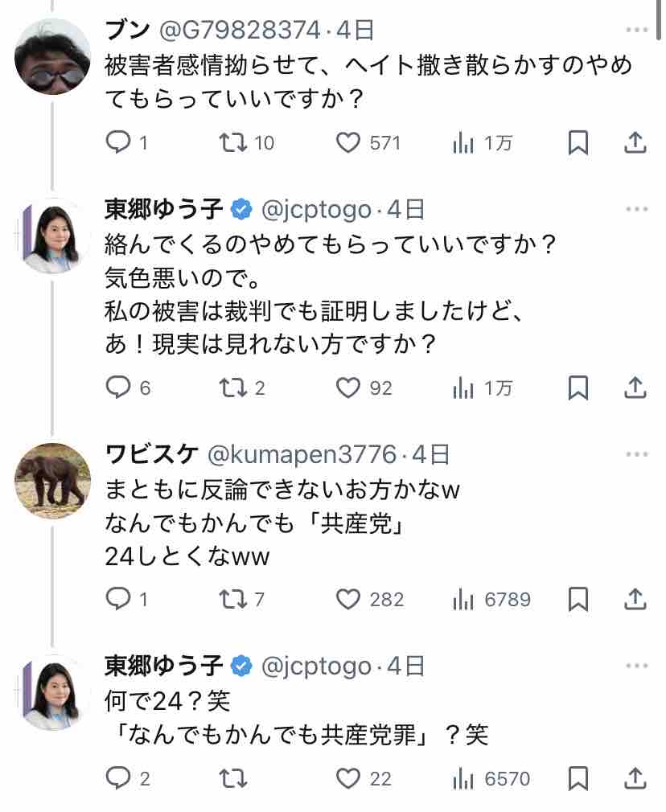666x812 pixels.
Task: Reply to ブン's tweet
Action: coord(119,143)
